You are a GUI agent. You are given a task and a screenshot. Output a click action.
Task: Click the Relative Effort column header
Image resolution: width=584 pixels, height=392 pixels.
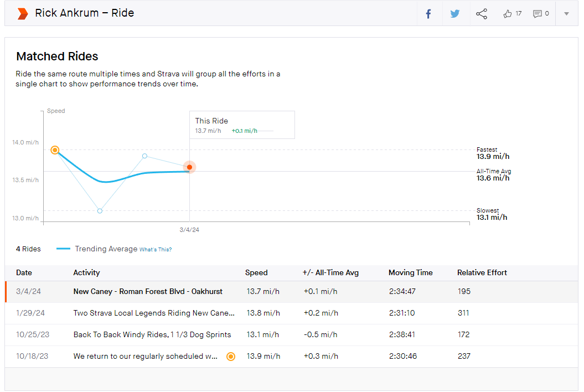[x=482, y=273]
